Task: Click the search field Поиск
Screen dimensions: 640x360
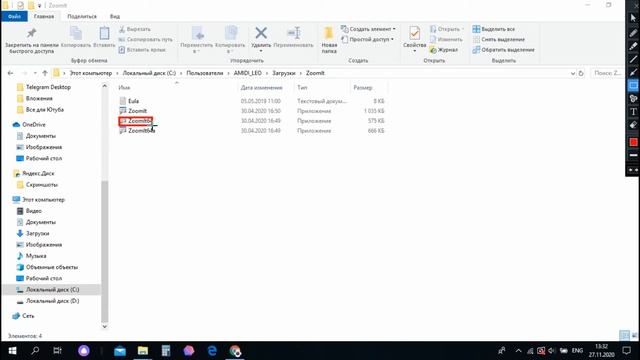Action: [609, 73]
